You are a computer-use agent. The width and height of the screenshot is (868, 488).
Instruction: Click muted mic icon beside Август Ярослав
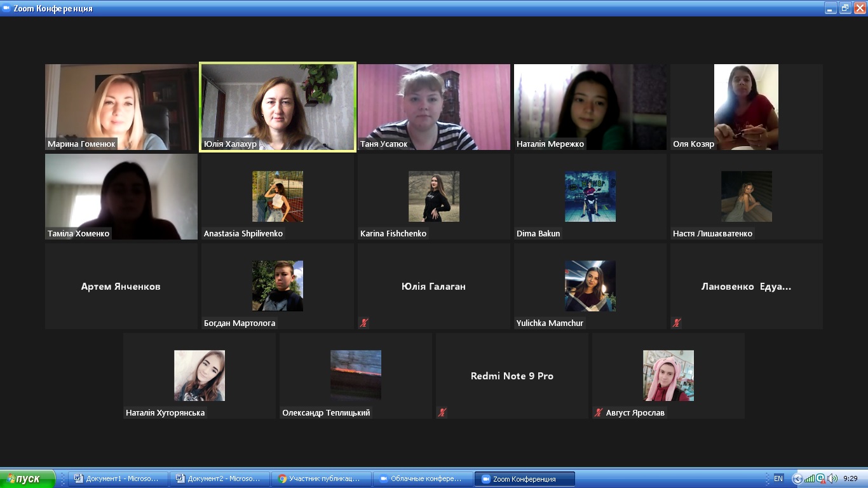pos(598,412)
